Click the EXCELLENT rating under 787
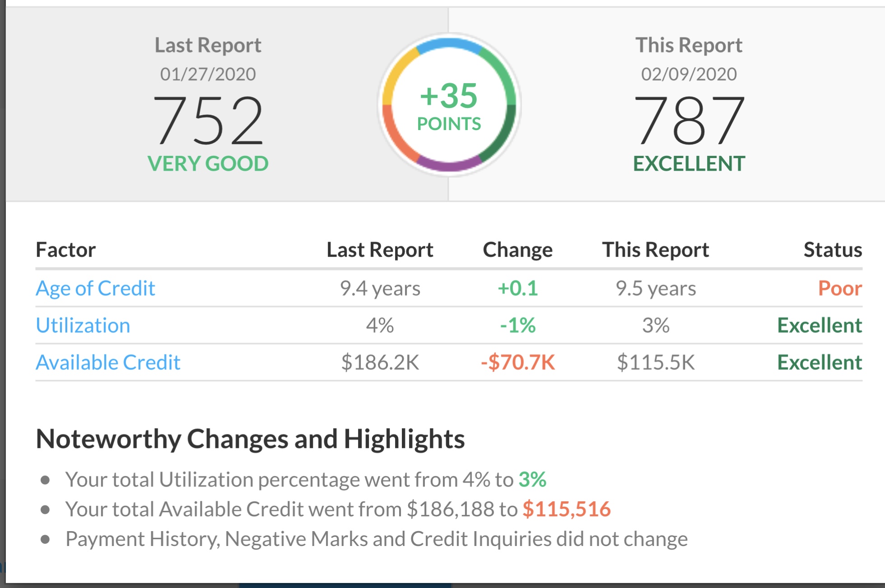Image resolution: width=885 pixels, height=588 pixels. pyautogui.click(x=689, y=163)
